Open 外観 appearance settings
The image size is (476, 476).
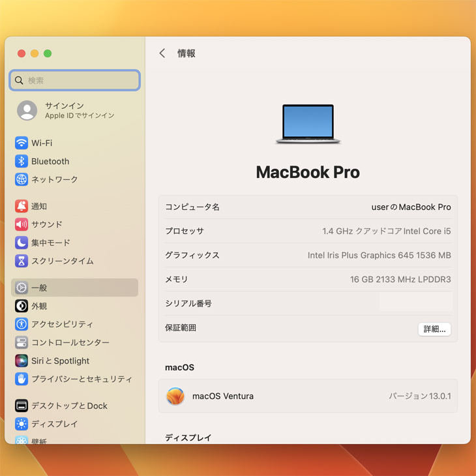point(39,306)
